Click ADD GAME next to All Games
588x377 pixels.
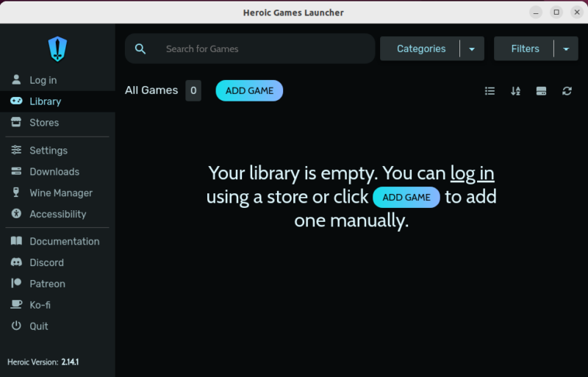249,90
